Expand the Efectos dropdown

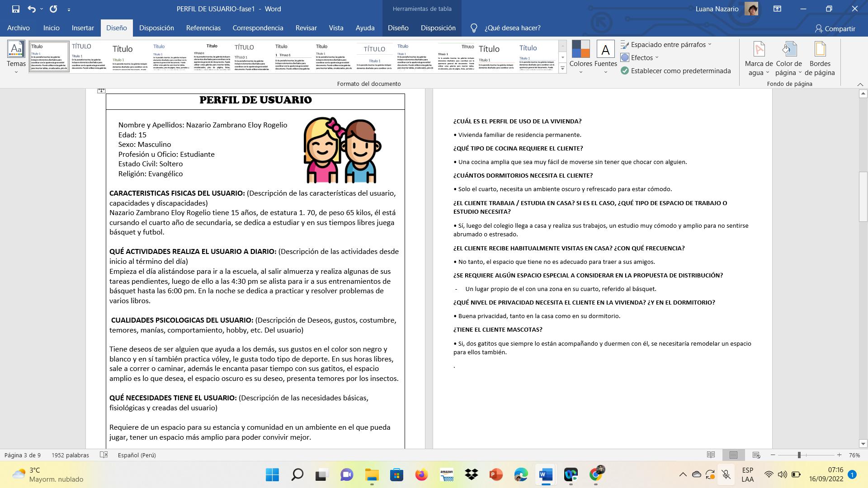point(642,57)
